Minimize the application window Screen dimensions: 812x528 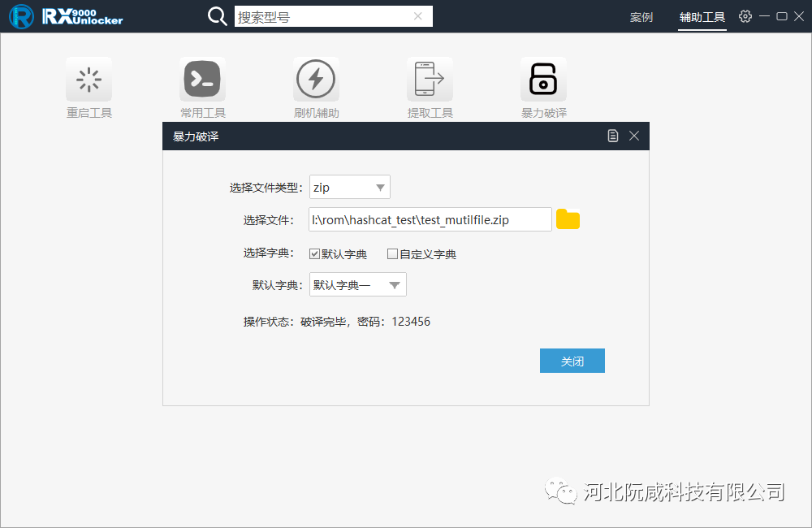764,16
